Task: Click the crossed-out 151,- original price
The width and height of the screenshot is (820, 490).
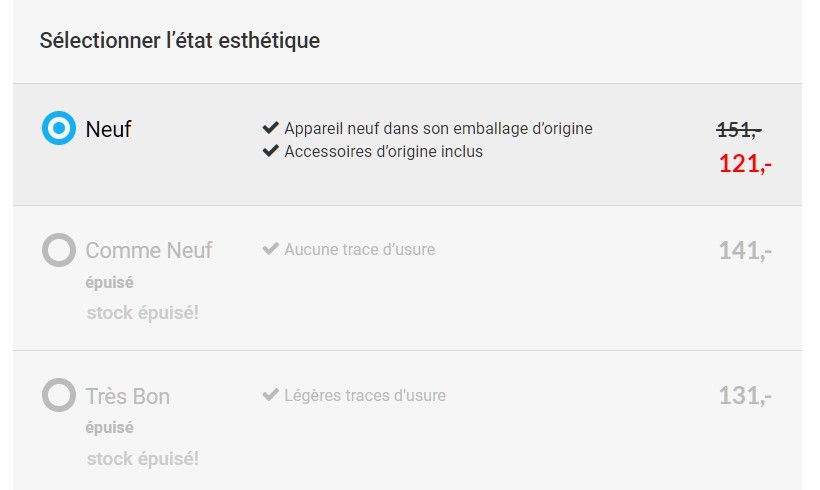Action: [x=739, y=129]
